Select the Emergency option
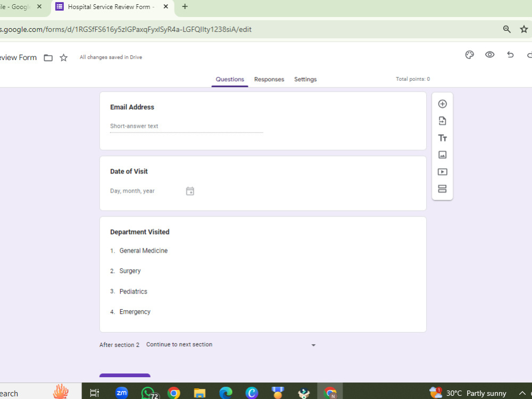This screenshot has height=399, width=532. 135,312
